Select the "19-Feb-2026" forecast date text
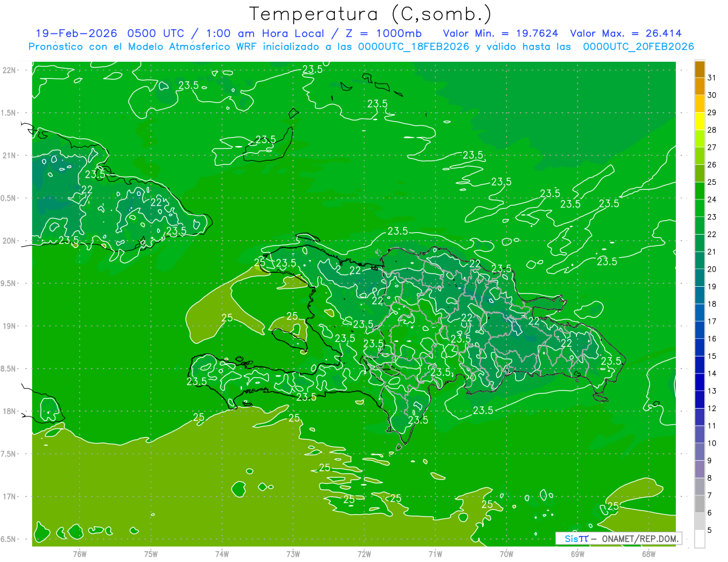The image size is (728, 562). click(76, 33)
